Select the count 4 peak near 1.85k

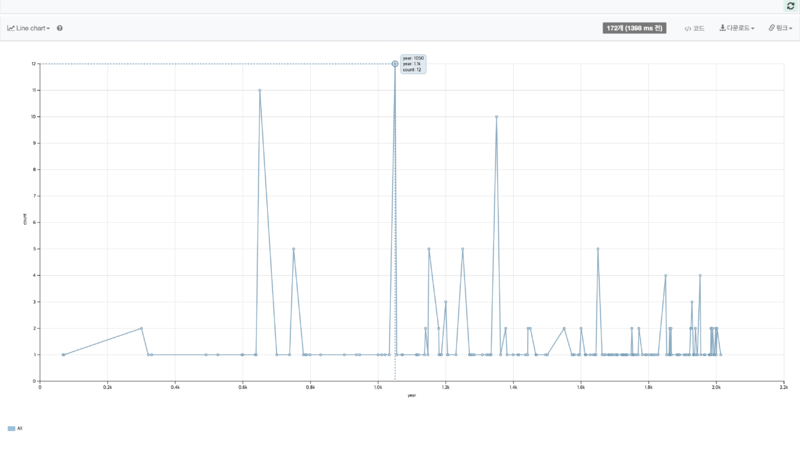tap(665, 275)
